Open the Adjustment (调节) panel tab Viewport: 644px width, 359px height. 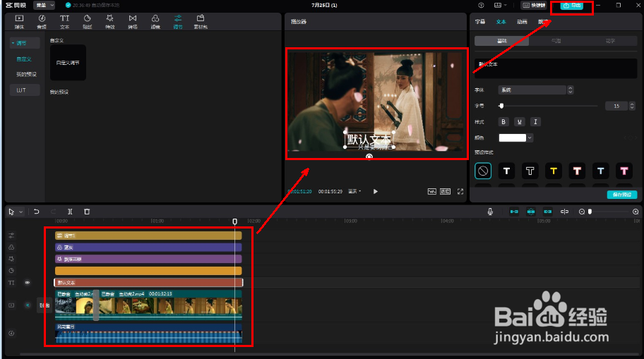click(x=178, y=21)
